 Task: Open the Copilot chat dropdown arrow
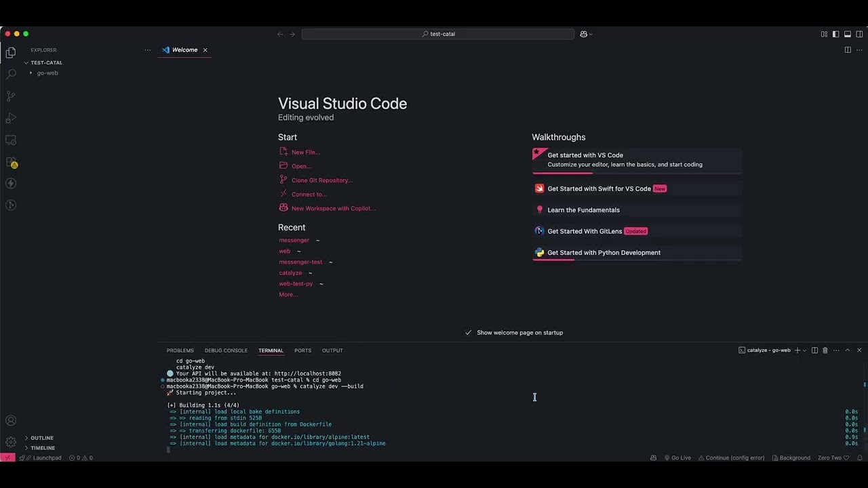(x=591, y=34)
